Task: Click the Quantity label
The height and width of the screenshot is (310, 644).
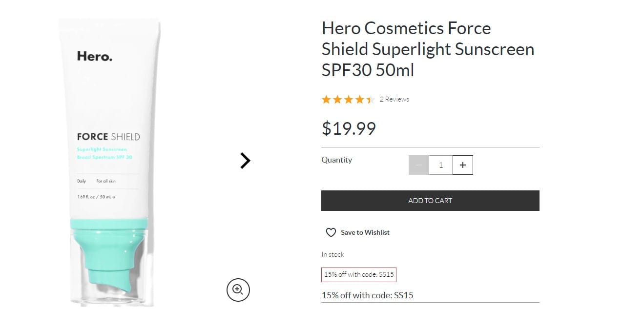Action: [336, 160]
